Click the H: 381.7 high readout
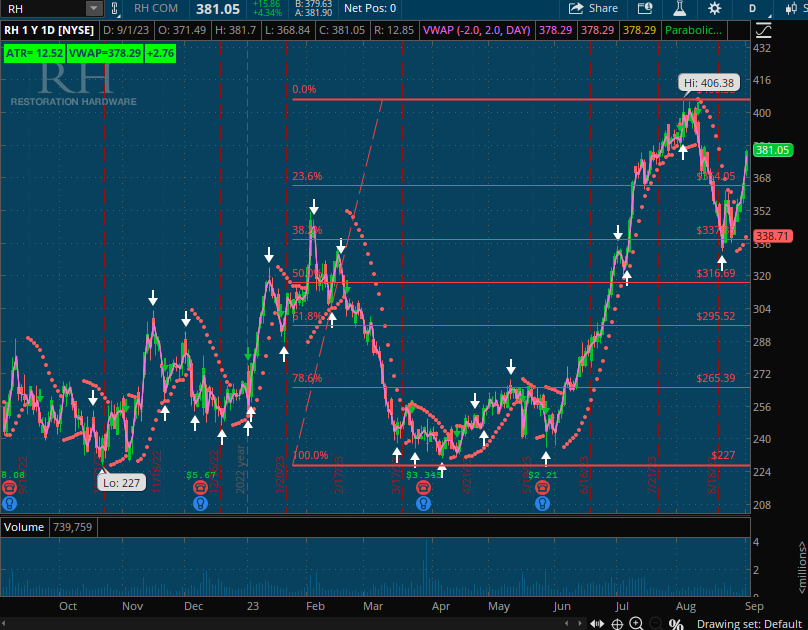808x630 pixels. coord(235,30)
